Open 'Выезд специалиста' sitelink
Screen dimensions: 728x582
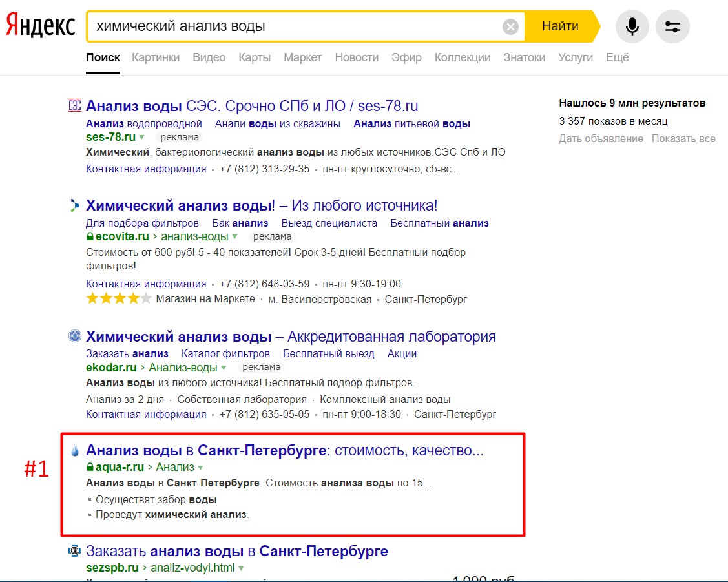329,223
